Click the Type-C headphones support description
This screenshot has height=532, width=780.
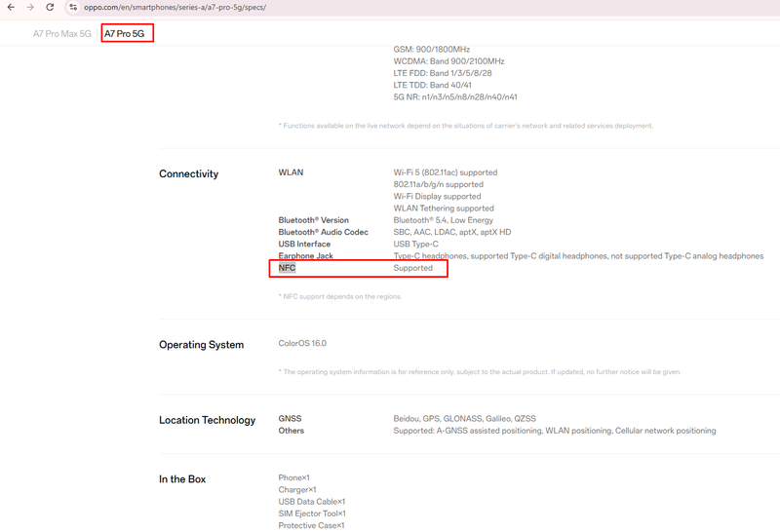578,256
